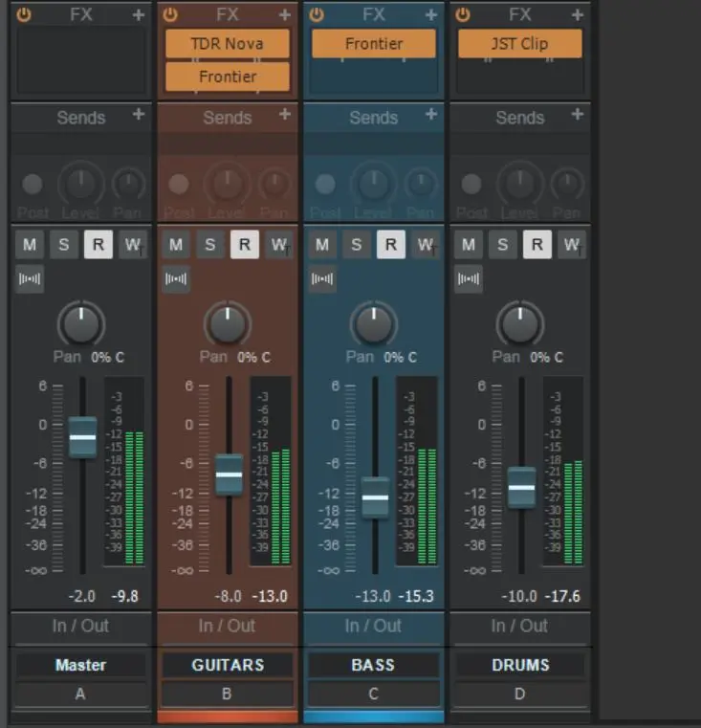Toggle automation read on DRUMS channel
Viewport: 701px width, 728px height.
[537, 245]
